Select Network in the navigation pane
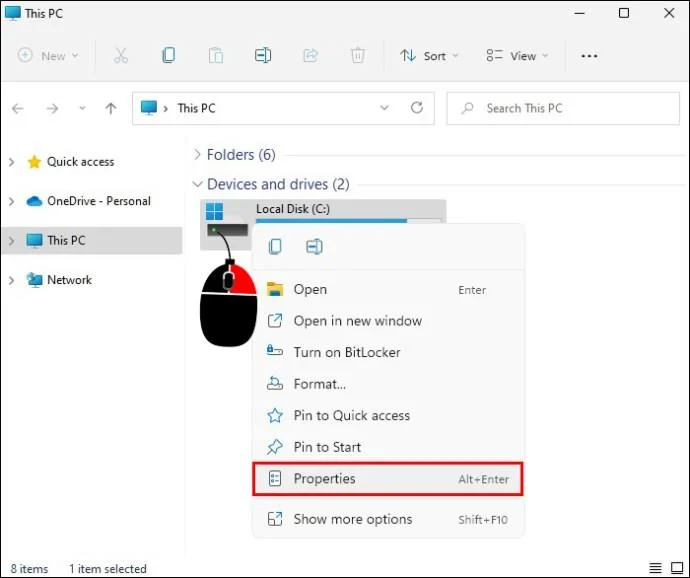Image resolution: width=690 pixels, height=578 pixels. pos(69,280)
